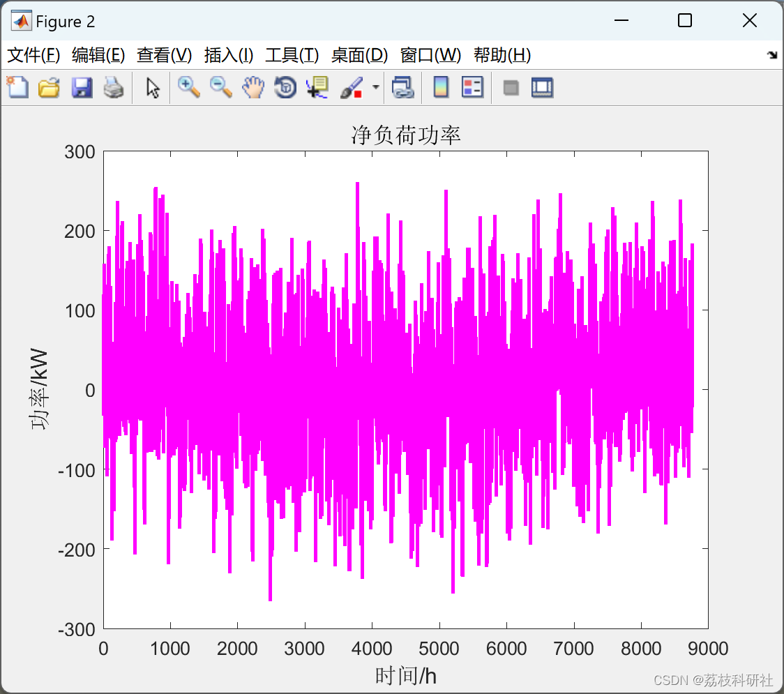Show plot tools and dock figure
The height and width of the screenshot is (694, 784).
542,88
